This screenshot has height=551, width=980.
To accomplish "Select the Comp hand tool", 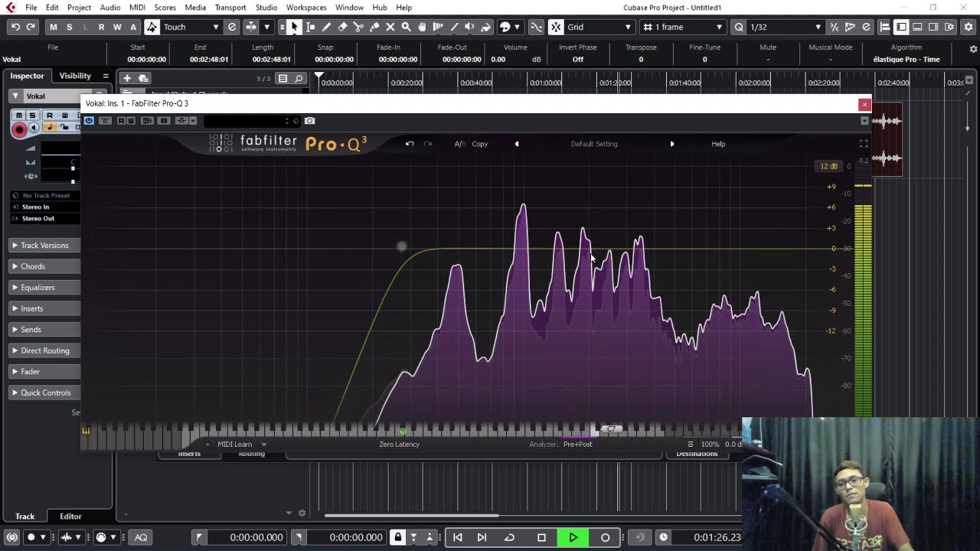I will point(422,27).
